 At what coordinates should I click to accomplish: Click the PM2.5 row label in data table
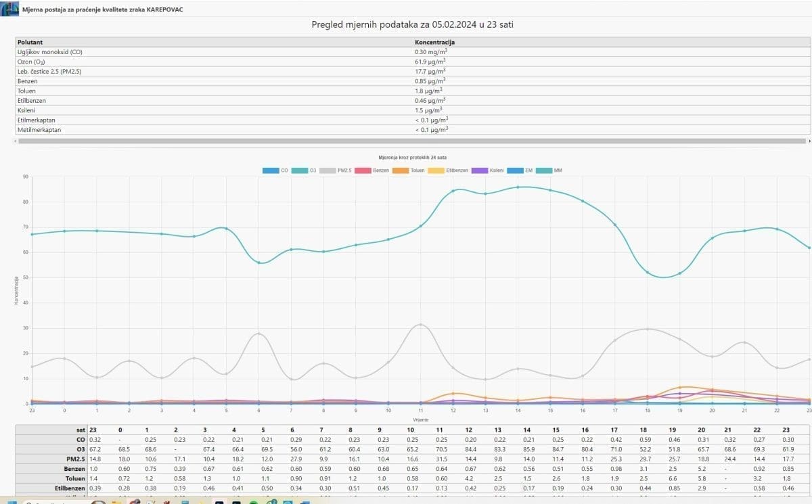[76, 458]
